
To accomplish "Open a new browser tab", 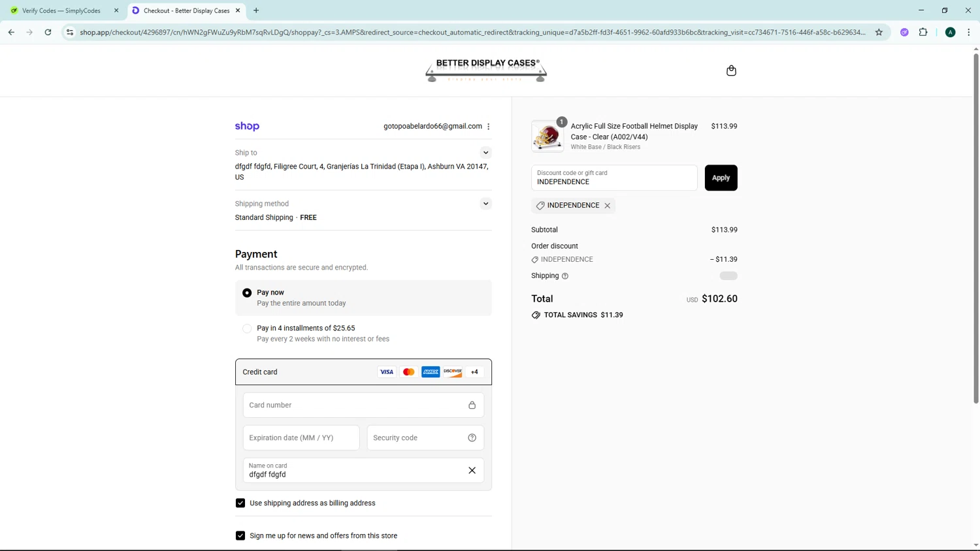I will [256, 10].
